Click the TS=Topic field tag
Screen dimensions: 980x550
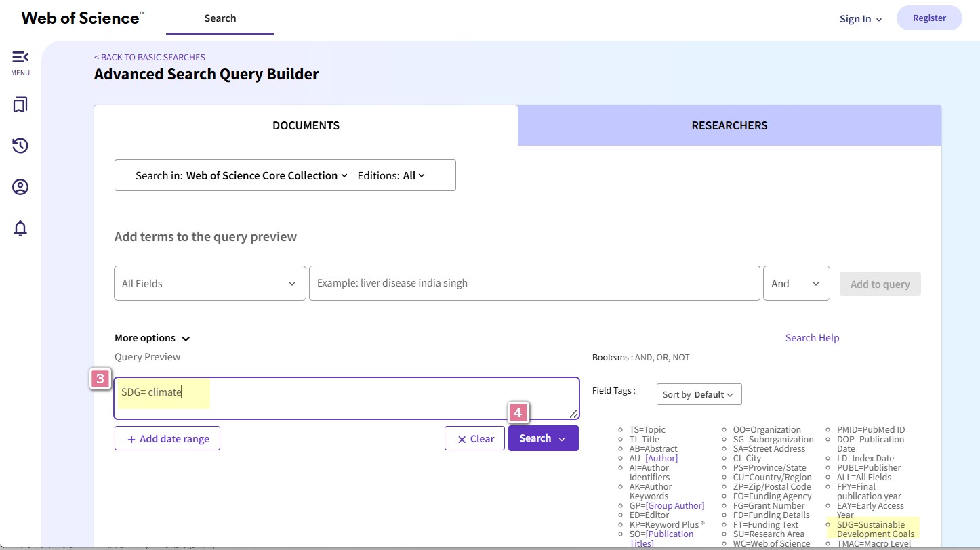click(647, 429)
